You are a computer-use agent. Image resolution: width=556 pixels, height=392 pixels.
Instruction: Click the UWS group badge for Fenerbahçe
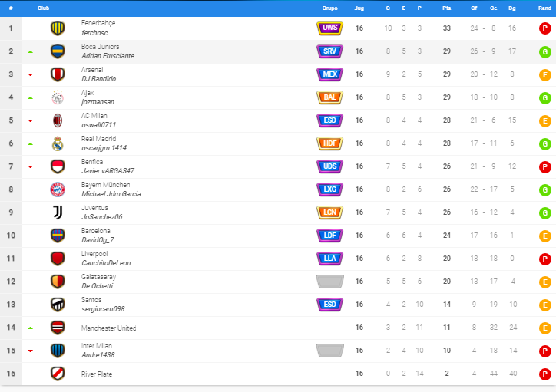click(x=329, y=28)
